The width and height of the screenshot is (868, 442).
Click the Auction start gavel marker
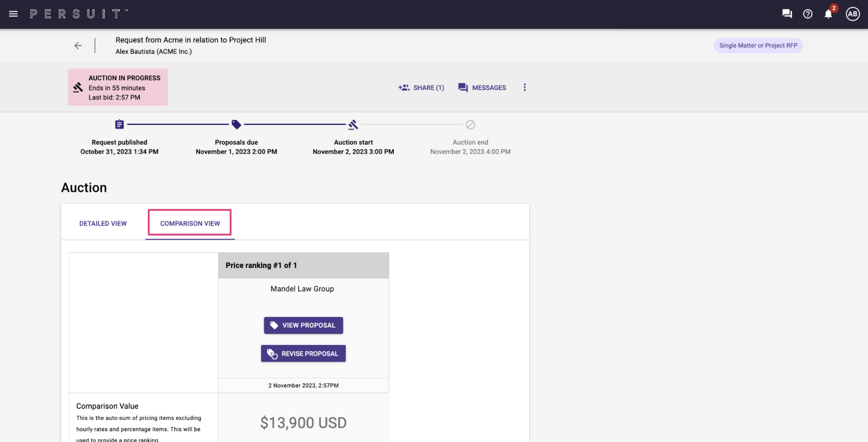[x=353, y=124]
